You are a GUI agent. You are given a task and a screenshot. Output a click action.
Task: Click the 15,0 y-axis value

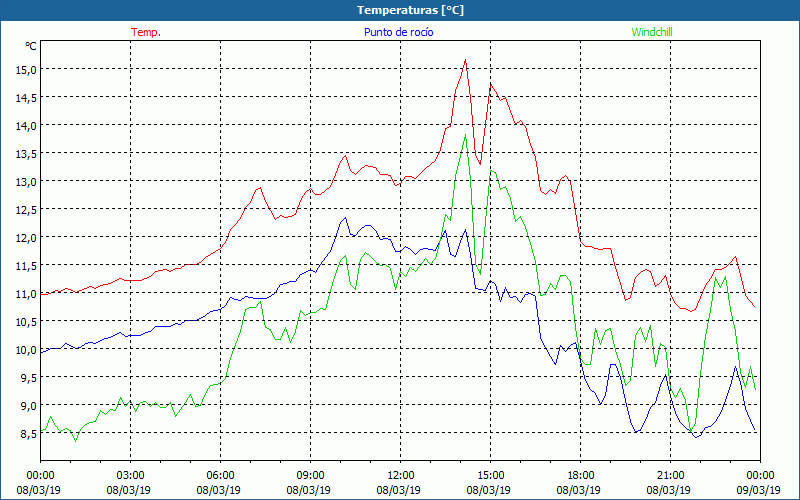click(x=26, y=69)
